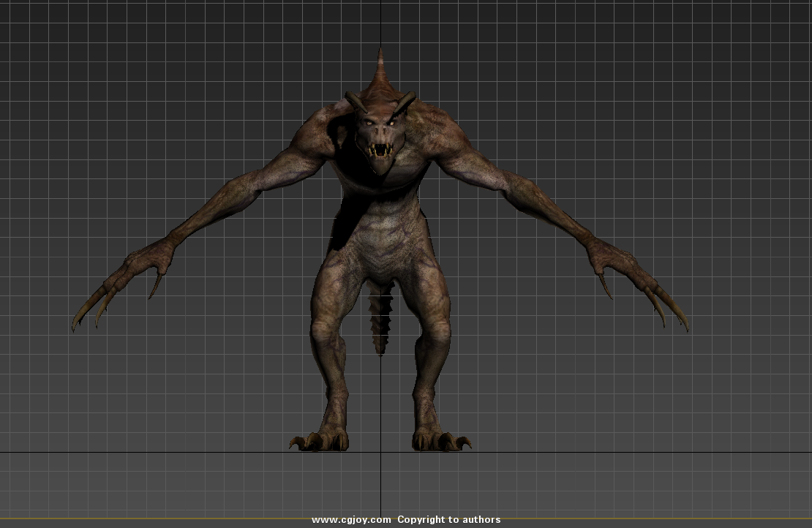
Task: Select the creature's open mouth with fangs
Action: (380, 151)
